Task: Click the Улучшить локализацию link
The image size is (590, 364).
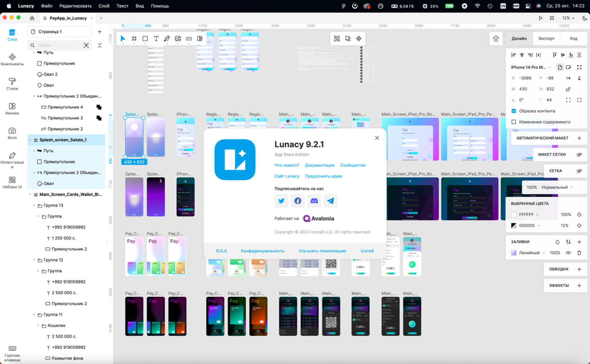Action: click(x=322, y=251)
